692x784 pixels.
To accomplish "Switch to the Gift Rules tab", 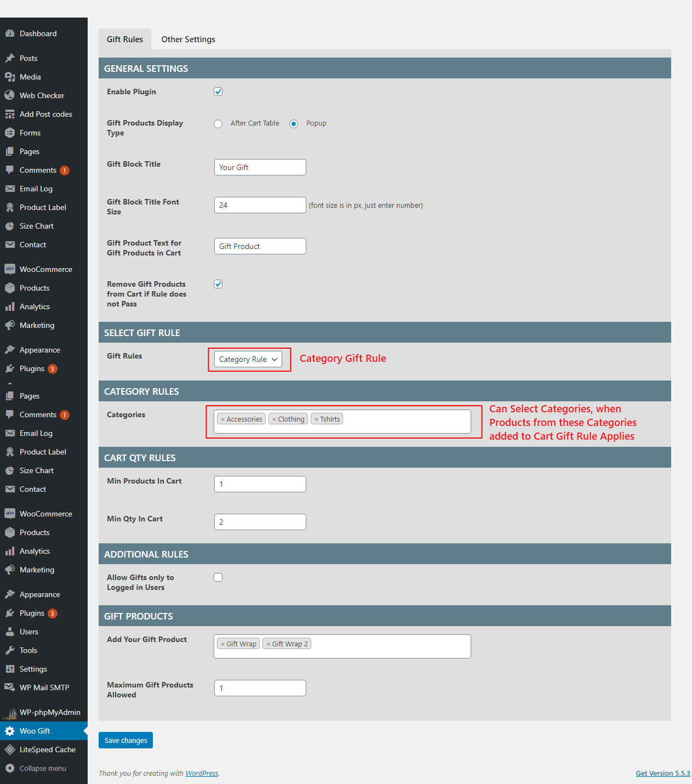I will 125,39.
